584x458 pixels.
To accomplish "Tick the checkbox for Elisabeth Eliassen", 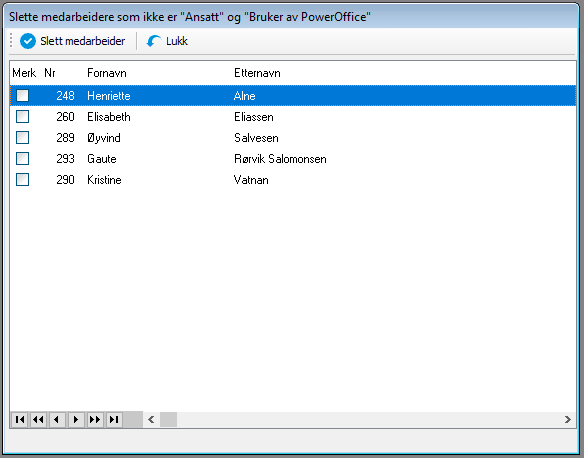I will (22, 117).
